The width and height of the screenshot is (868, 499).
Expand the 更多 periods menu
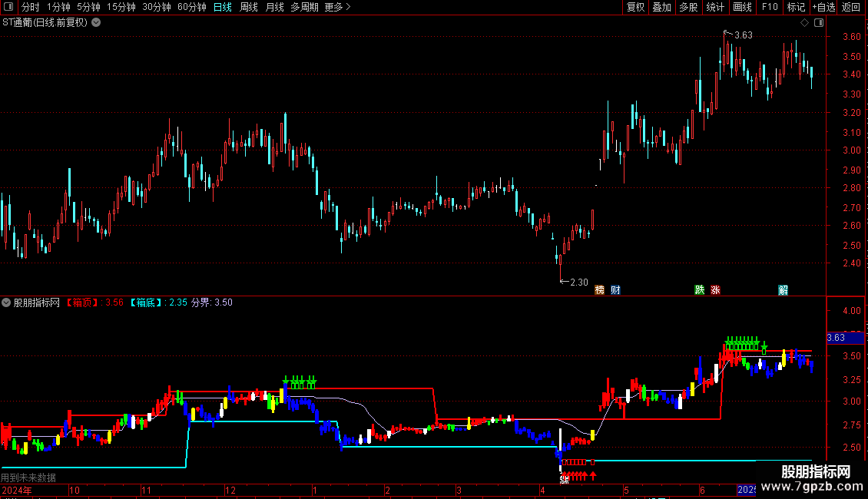click(x=337, y=7)
